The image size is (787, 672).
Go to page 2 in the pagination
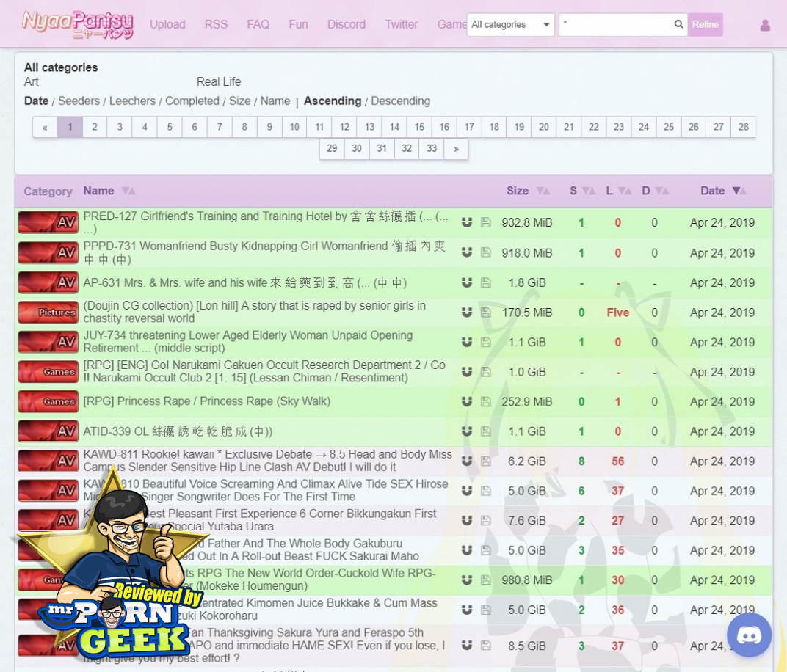pyautogui.click(x=95, y=127)
